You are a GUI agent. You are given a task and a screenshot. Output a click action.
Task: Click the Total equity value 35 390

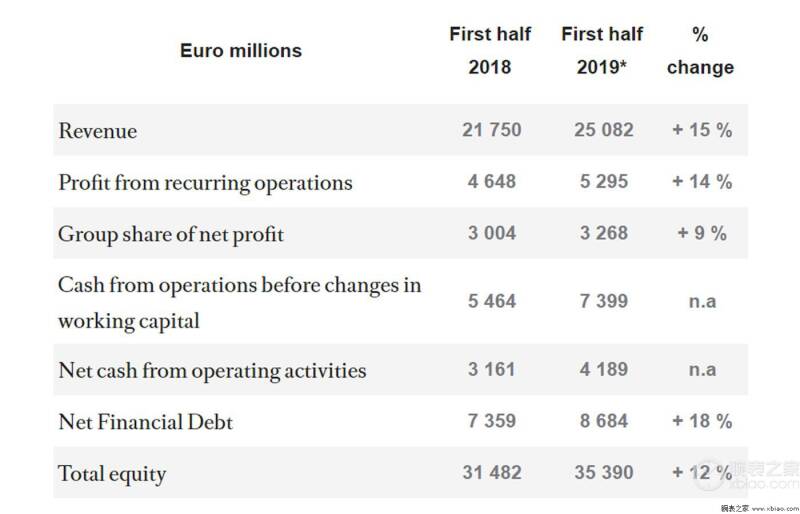604,473
